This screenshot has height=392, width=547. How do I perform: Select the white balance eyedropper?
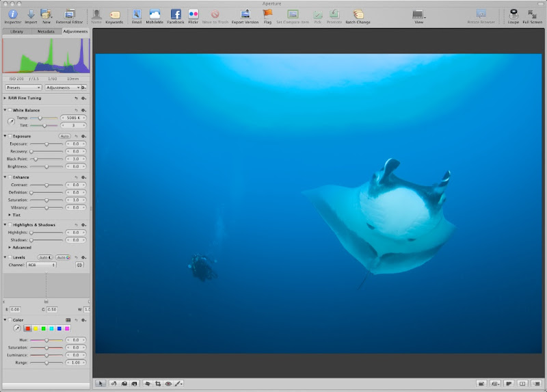point(11,122)
